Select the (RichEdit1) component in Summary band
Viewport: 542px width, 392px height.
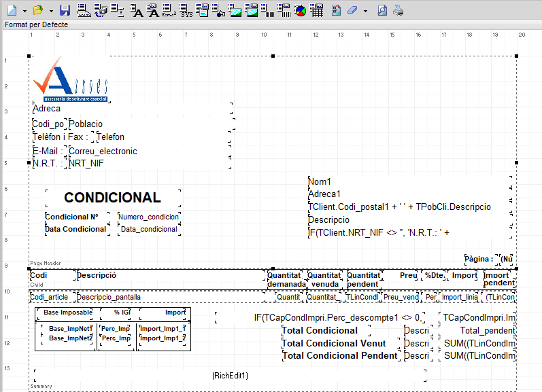231,376
